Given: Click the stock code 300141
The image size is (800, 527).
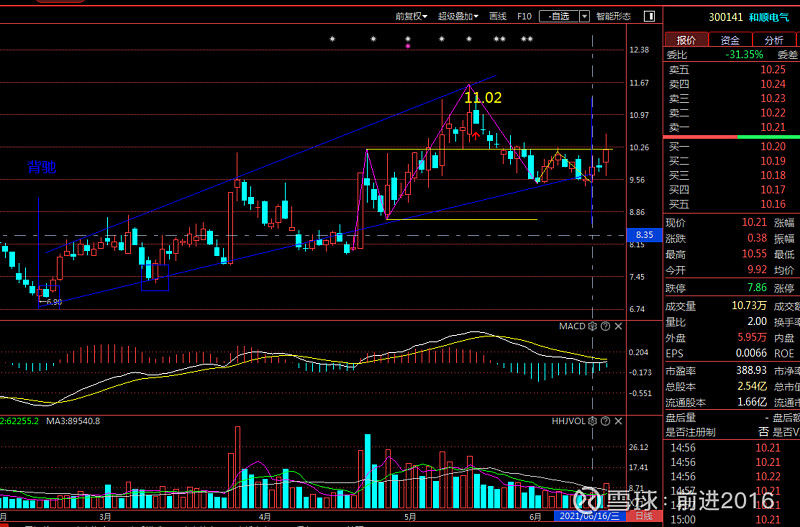Looking at the screenshot, I should click(x=726, y=17).
